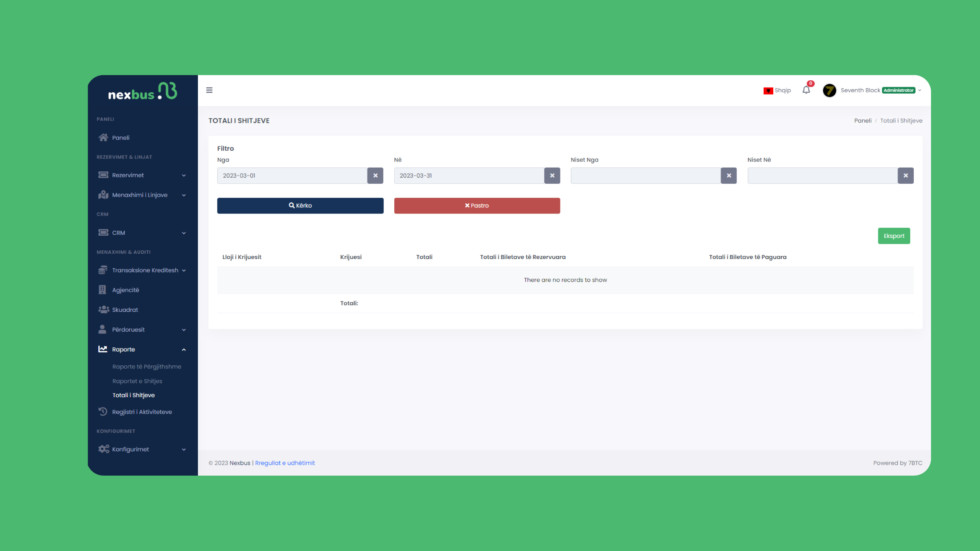This screenshot has width=980, height=551.
Task: Clear the Në date field
Action: pyautogui.click(x=552, y=176)
